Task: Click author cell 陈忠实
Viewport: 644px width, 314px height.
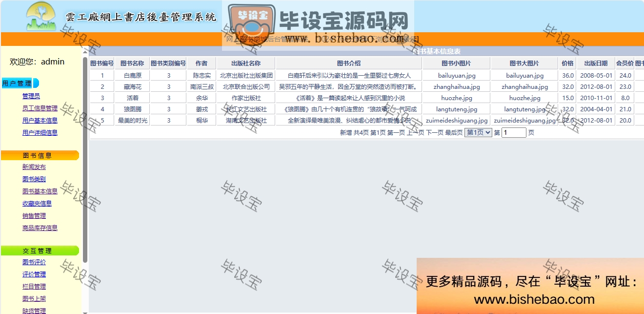Action: (x=201, y=76)
